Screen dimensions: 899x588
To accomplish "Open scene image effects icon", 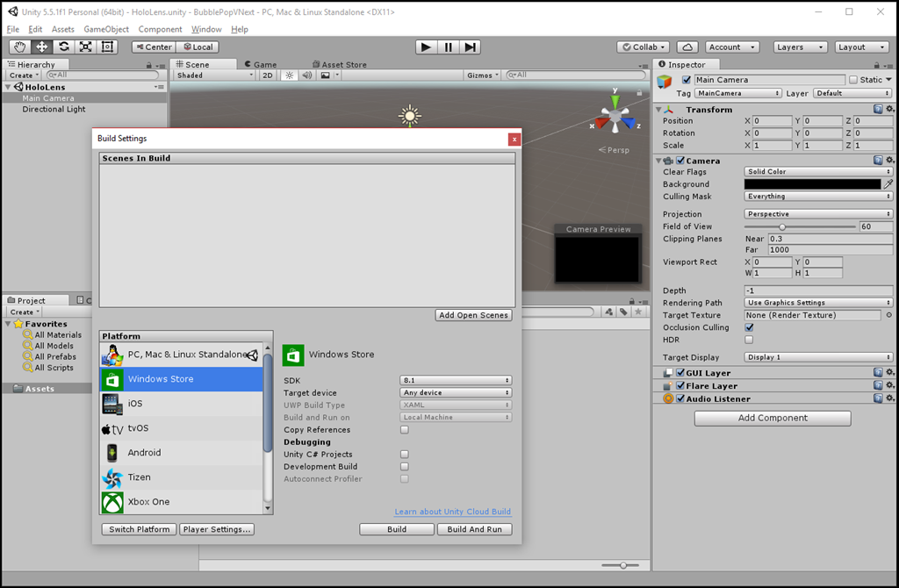I will coord(325,75).
